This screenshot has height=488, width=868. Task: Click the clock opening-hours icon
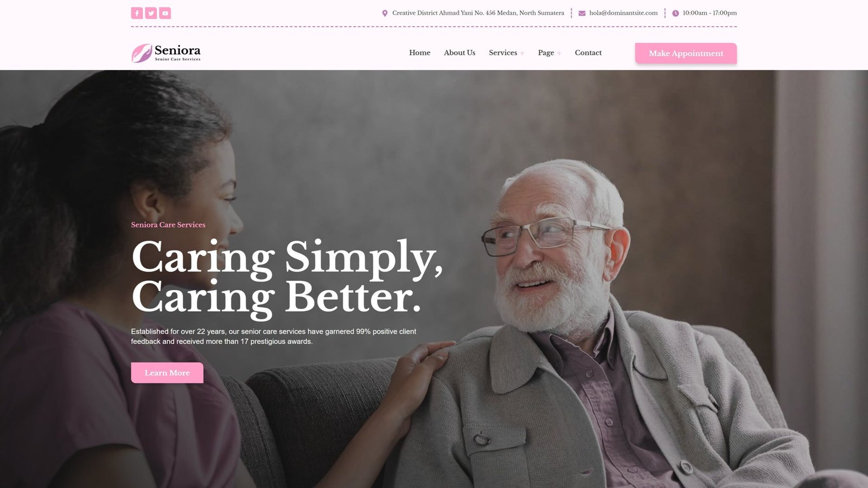pyautogui.click(x=675, y=13)
